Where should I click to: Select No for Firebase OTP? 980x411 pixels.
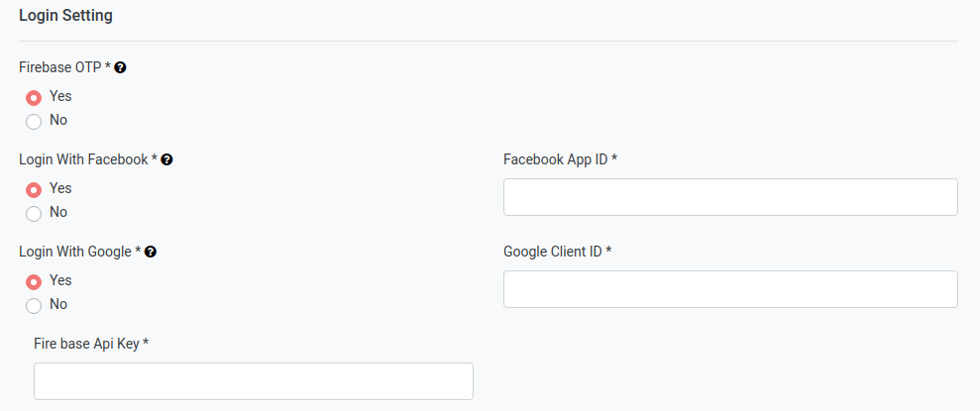34,121
